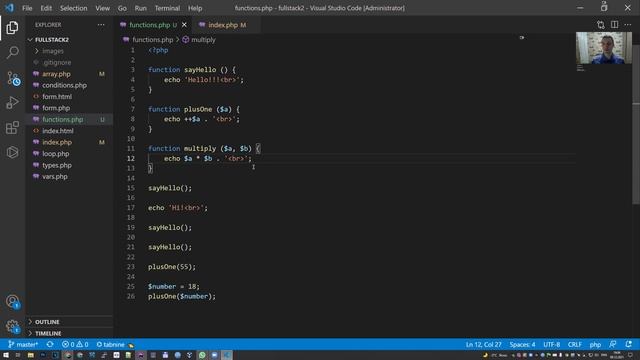Open errors and warnings in status bar
The image size is (640, 360).
[x=75, y=344]
